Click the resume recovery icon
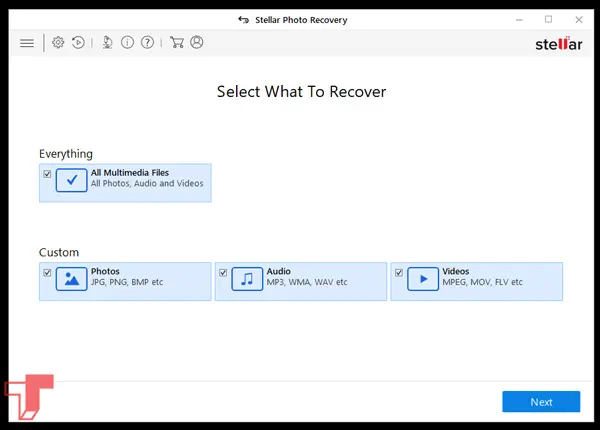The image size is (600, 430). tap(78, 43)
